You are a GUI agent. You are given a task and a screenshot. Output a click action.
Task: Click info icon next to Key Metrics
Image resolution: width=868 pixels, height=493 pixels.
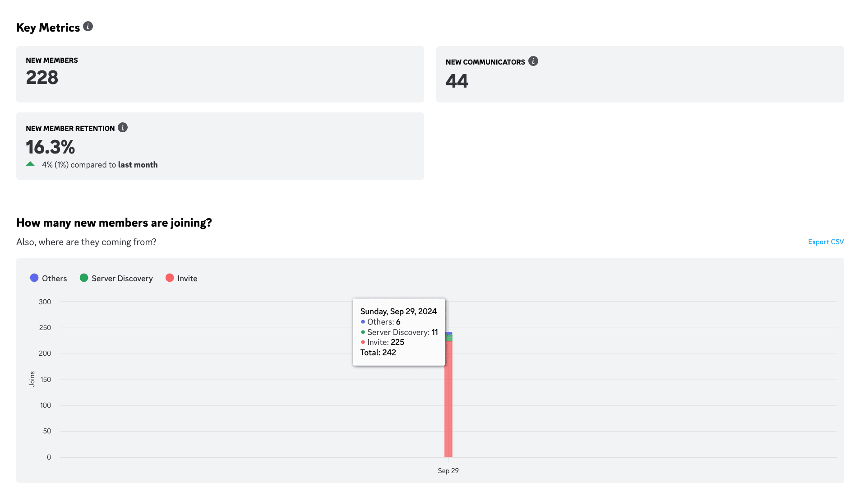tap(88, 27)
